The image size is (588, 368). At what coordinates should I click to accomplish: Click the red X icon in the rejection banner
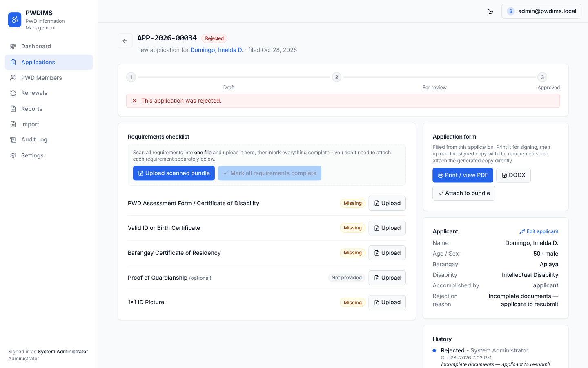[x=134, y=101]
